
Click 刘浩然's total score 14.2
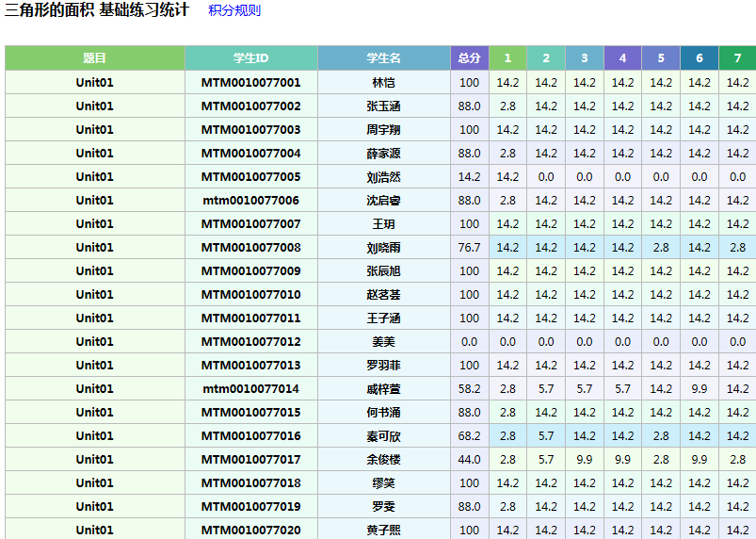tap(470, 177)
